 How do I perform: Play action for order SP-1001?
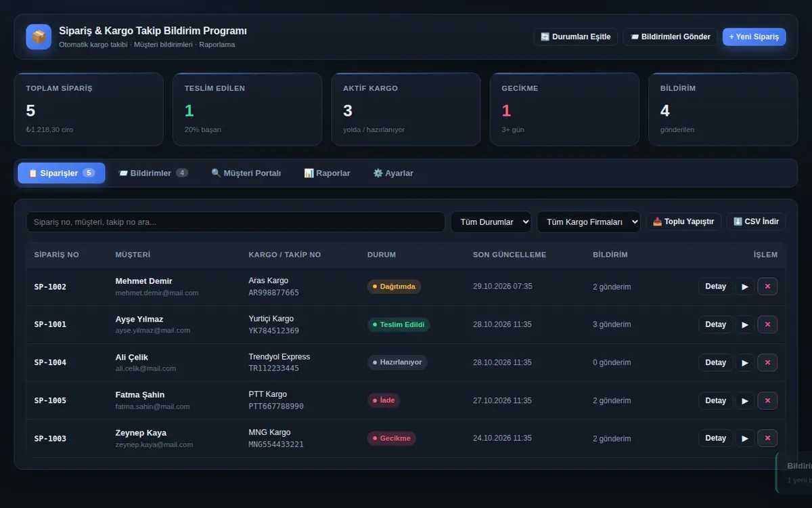745,324
